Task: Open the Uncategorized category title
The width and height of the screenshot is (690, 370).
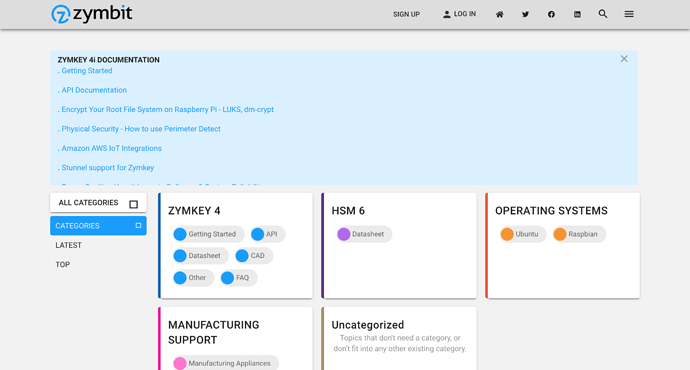Action: [x=367, y=325]
